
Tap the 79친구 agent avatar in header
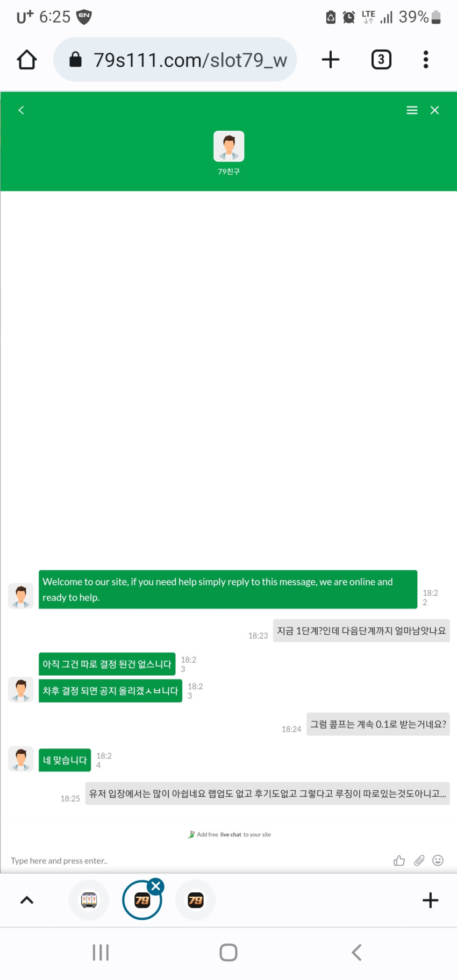(229, 146)
